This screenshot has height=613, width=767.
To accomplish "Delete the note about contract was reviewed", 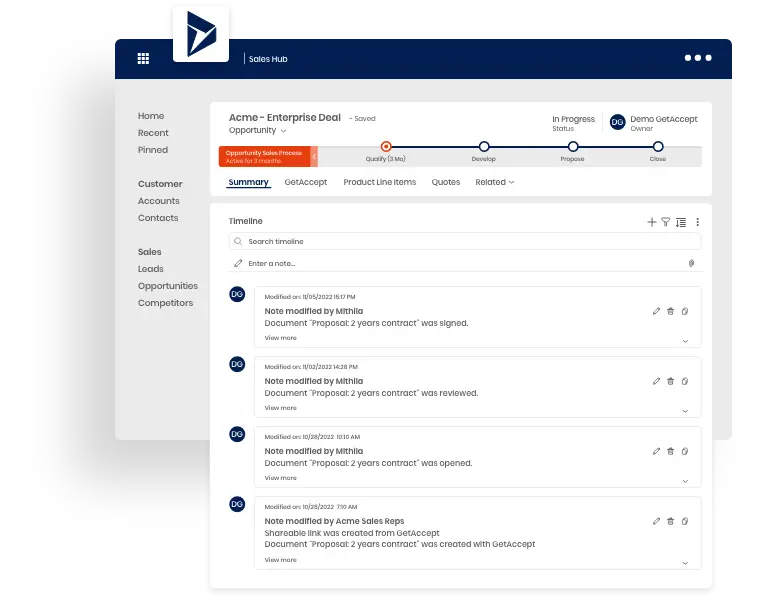I will (671, 381).
